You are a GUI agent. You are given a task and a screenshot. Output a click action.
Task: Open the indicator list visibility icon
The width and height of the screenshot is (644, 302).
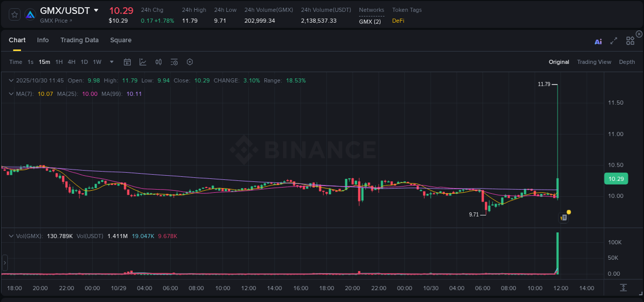pyautogui.click(x=174, y=62)
